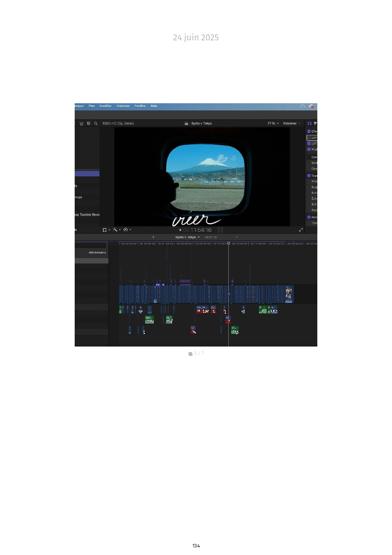Click the search magnifier in the browser toolbar
392x555 pixels.
tap(96, 123)
